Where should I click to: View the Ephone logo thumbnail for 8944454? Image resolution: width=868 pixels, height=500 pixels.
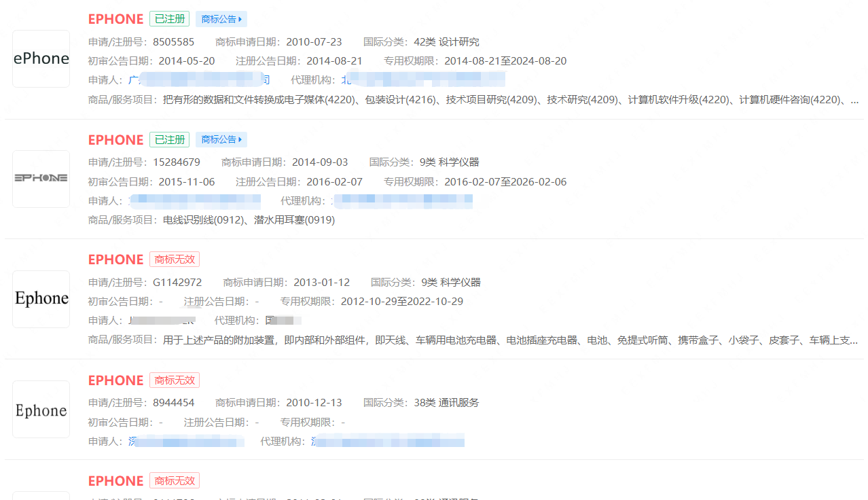tap(41, 410)
